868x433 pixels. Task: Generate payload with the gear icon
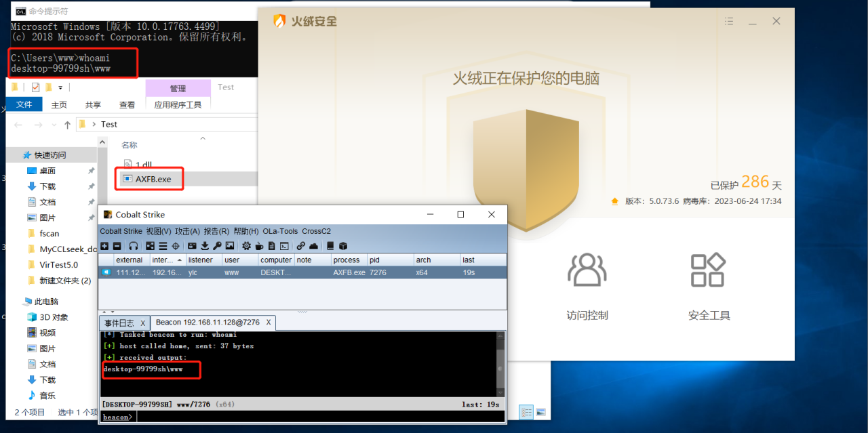tap(246, 246)
